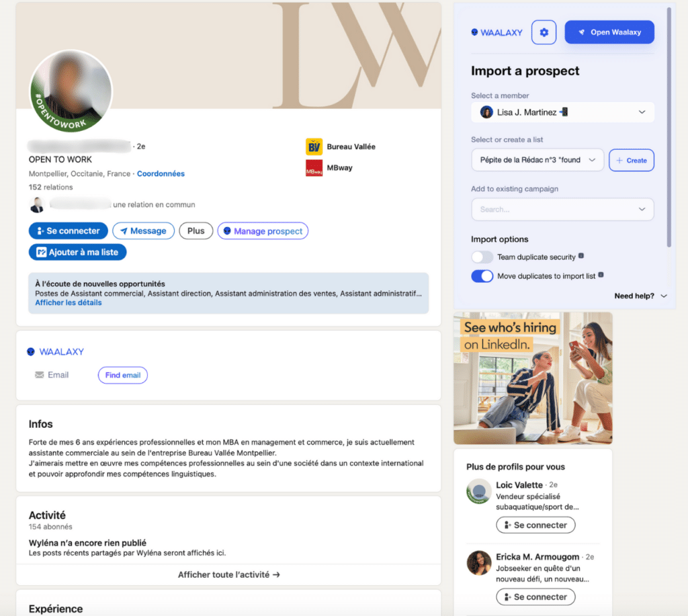Expand the Need help? section
Screen dimensions: 688x616
click(x=640, y=296)
